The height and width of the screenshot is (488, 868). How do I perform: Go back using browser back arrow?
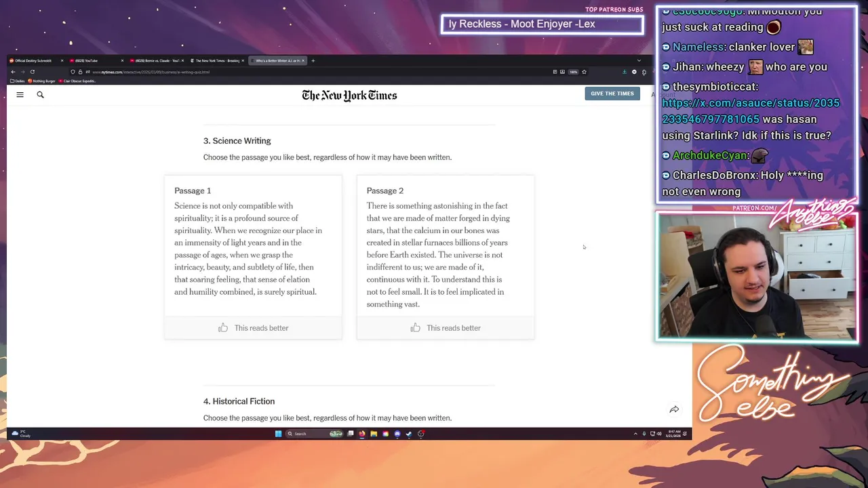coord(13,72)
